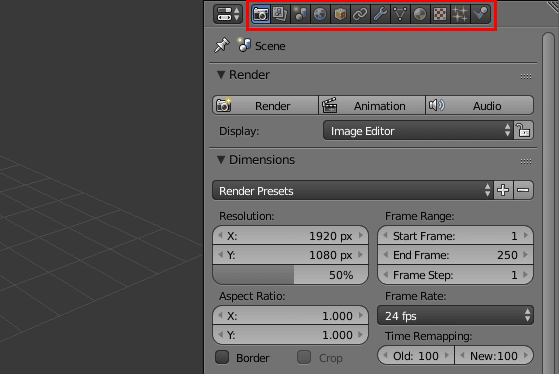Open the Scene properties tab
The width and height of the screenshot is (559, 374).
coord(300,14)
